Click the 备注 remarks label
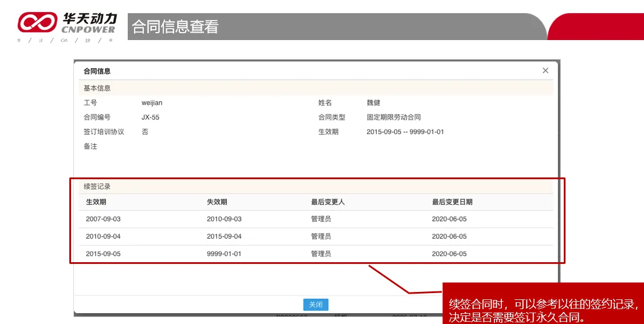 pos(91,147)
